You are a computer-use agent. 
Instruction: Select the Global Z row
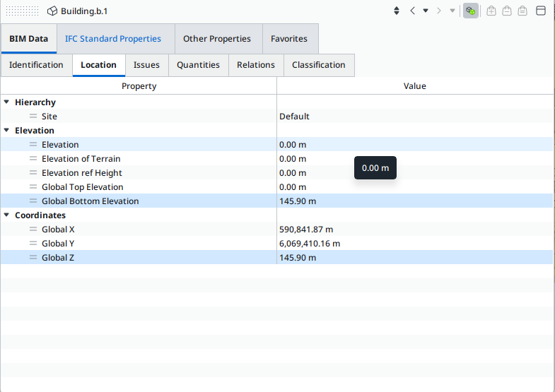click(x=276, y=257)
